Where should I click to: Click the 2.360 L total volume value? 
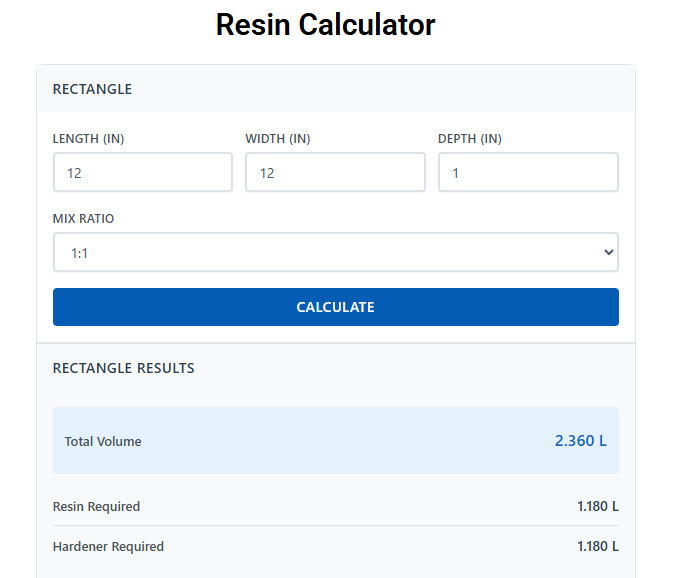point(580,440)
